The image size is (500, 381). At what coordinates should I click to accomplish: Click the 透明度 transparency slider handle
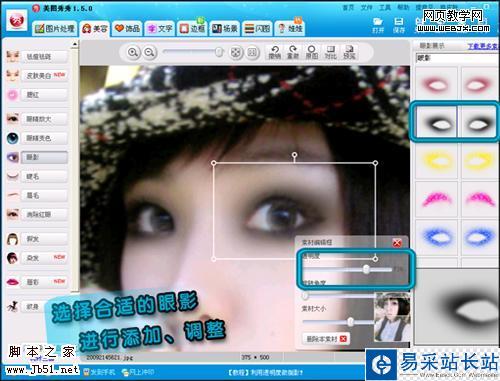click(366, 269)
